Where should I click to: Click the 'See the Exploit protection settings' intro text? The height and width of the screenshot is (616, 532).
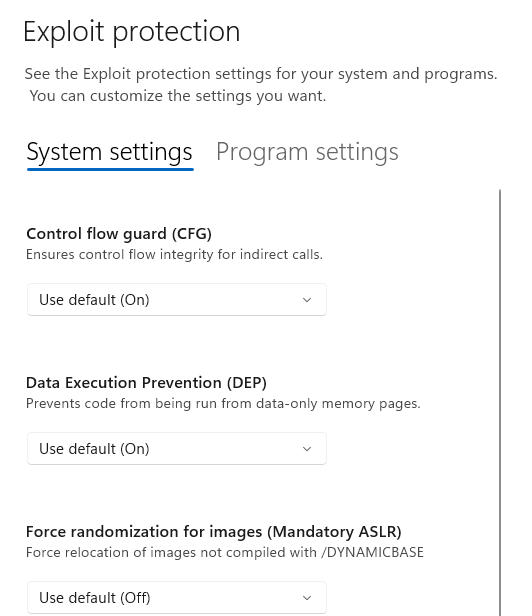click(x=261, y=85)
